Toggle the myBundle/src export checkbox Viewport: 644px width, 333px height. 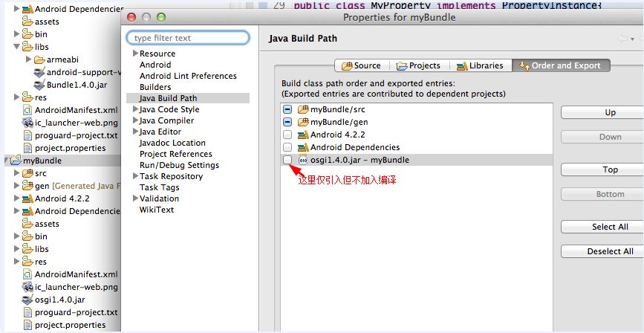click(287, 110)
